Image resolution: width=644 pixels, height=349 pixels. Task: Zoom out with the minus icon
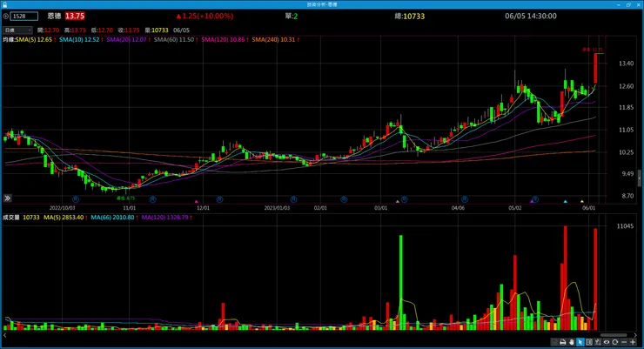click(x=624, y=342)
